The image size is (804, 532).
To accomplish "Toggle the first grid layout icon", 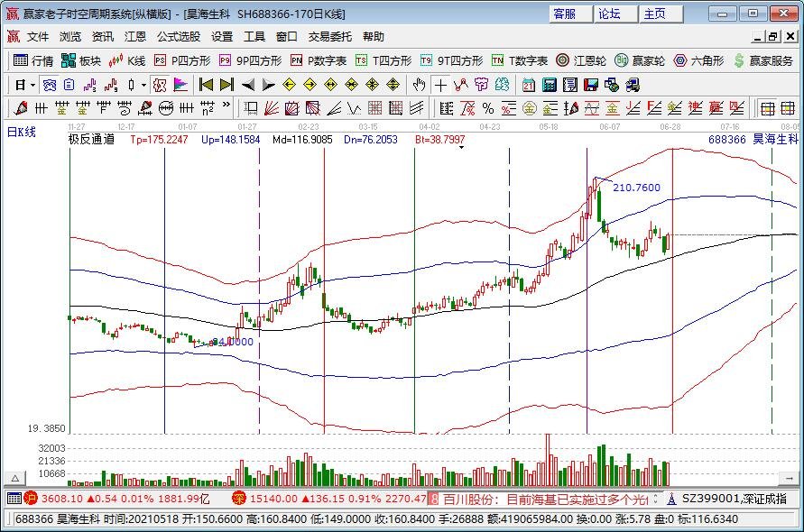I will [767, 109].
